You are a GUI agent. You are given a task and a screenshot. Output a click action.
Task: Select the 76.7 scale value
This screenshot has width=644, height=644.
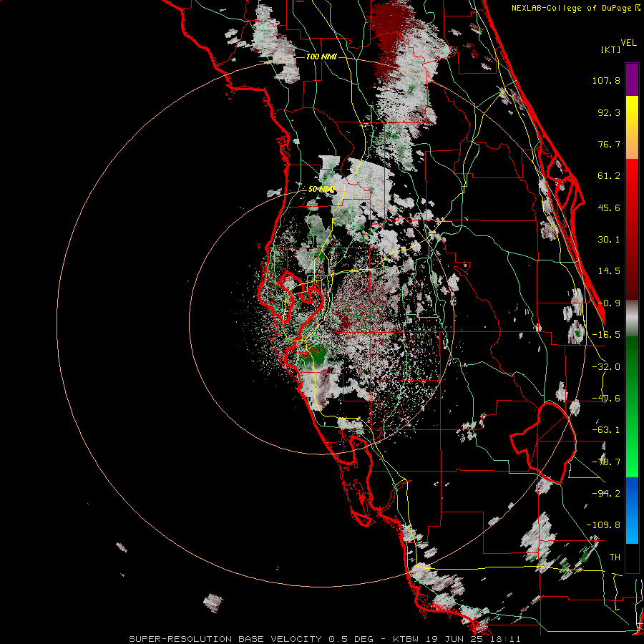(x=609, y=144)
